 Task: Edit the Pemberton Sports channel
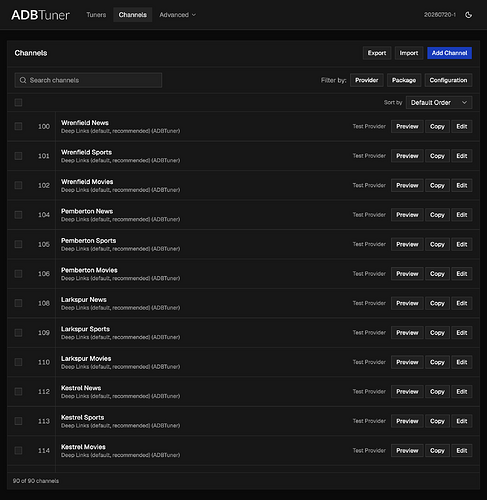pos(462,244)
